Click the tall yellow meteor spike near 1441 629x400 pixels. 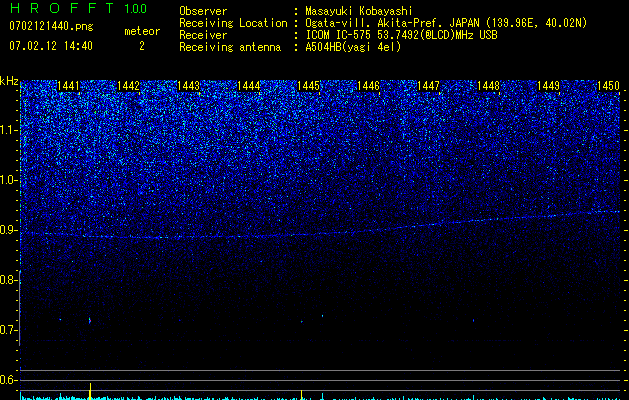[90, 391]
